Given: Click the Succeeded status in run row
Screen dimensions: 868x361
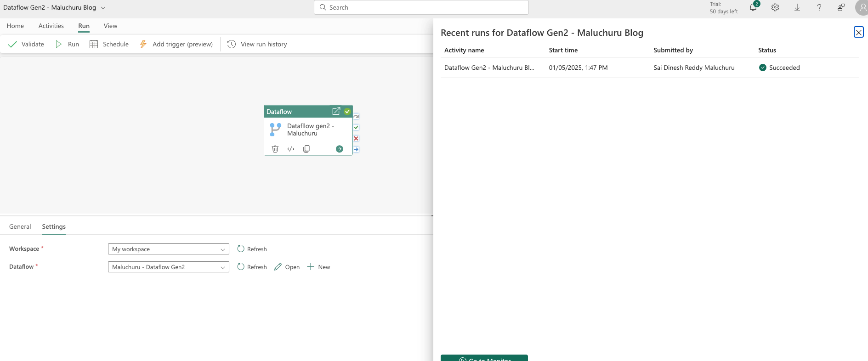Looking at the screenshot, I should point(779,68).
